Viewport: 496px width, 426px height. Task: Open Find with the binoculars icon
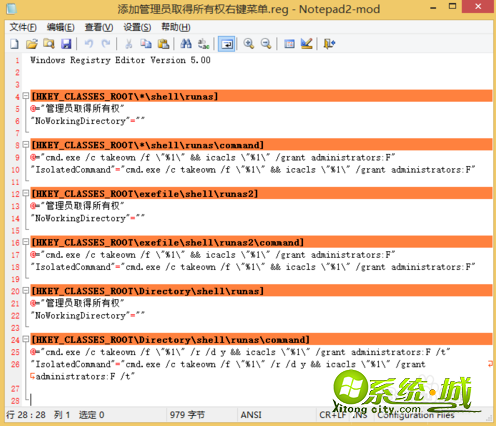click(186, 44)
